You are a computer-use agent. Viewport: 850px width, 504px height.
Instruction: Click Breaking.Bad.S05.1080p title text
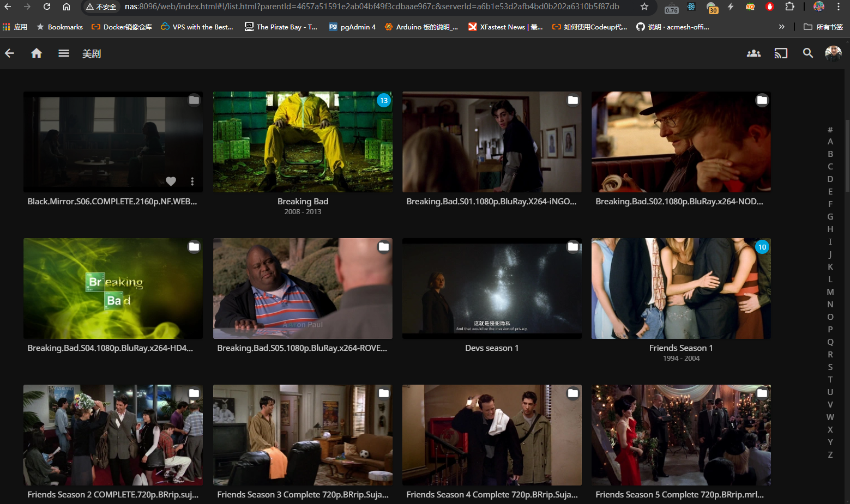tap(302, 348)
